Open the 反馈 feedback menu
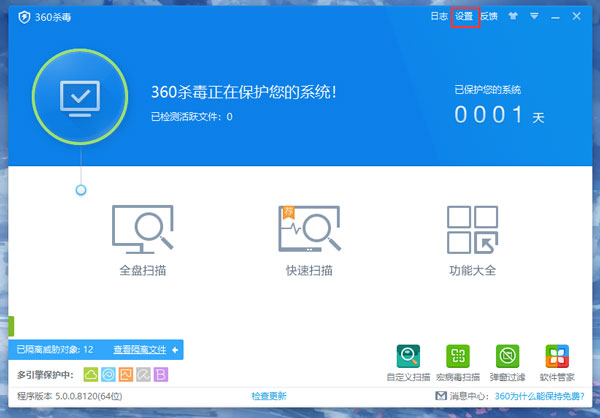The image size is (600, 418). 489,16
